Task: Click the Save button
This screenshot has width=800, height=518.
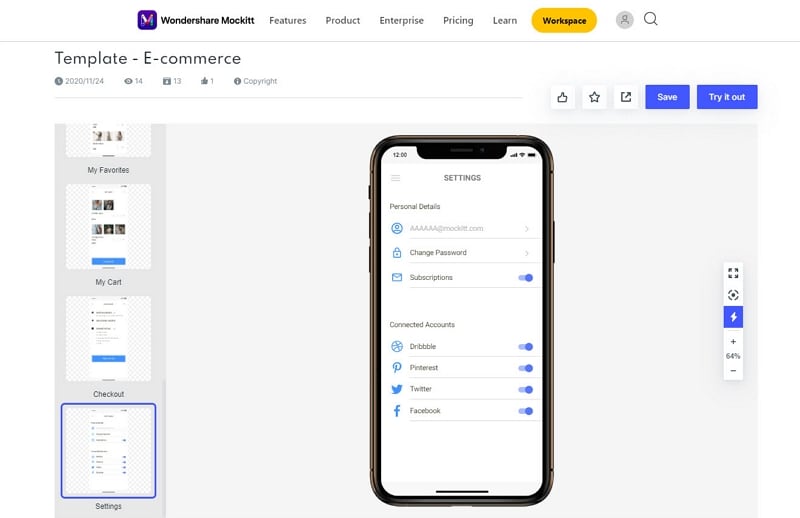Action: tap(667, 97)
